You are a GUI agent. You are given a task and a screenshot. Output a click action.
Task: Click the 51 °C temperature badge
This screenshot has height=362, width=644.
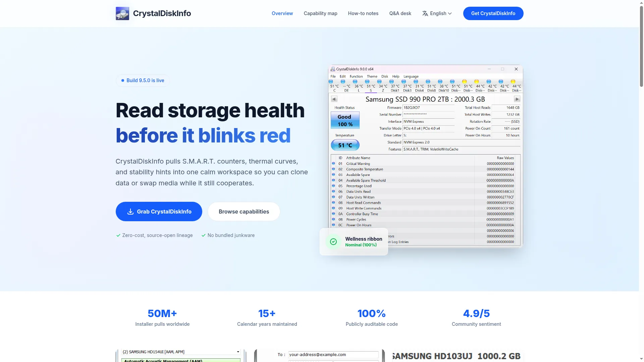coord(345,145)
